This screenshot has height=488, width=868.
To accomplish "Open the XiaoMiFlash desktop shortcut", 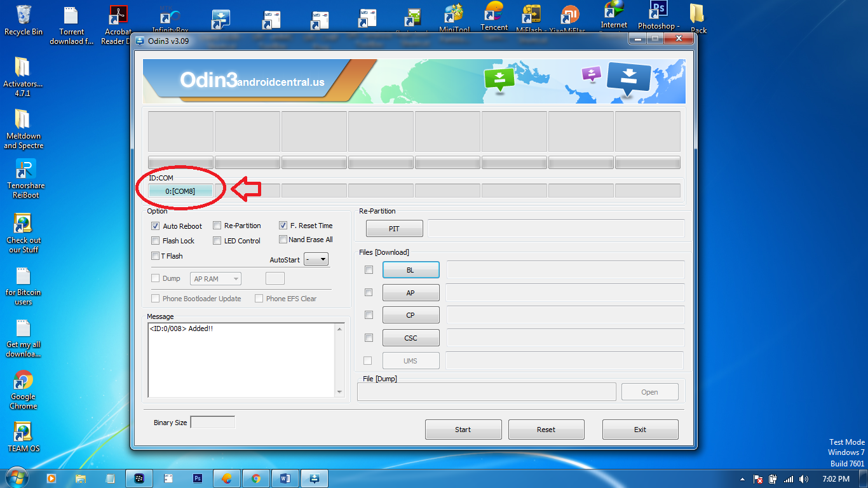I will point(570,18).
